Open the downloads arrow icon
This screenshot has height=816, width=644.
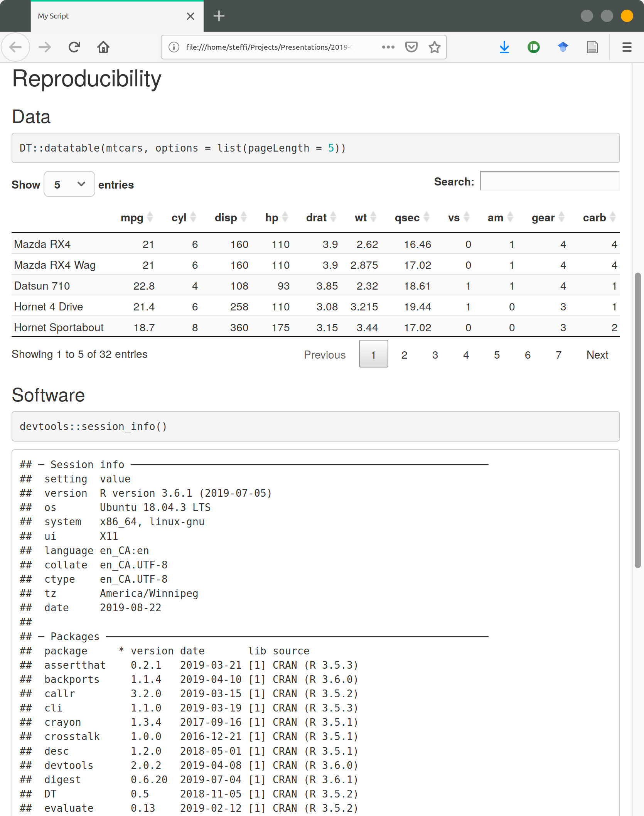tap(504, 47)
